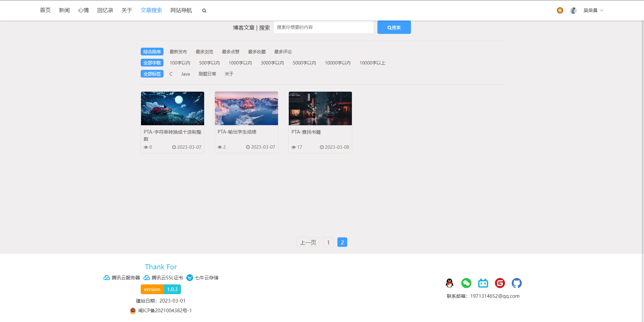Filter by 100字以内
Image resolution: width=644 pixels, height=322 pixels.
180,63
